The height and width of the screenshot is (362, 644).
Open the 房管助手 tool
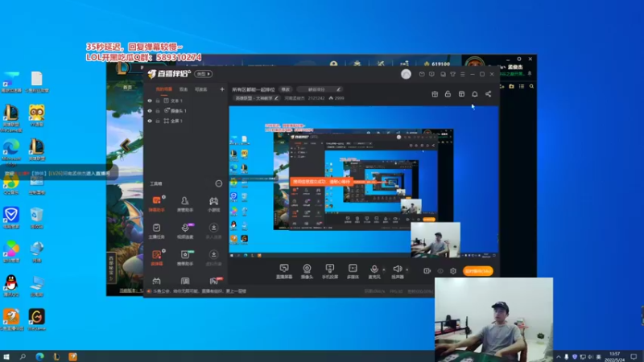(x=185, y=204)
